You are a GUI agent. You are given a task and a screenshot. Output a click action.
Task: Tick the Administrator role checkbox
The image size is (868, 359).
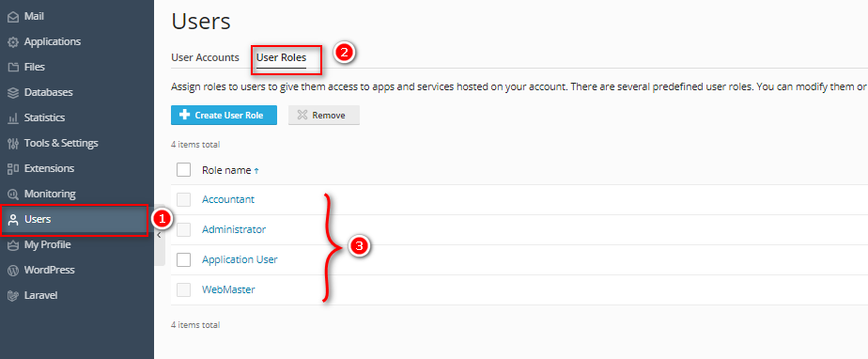point(184,229)
